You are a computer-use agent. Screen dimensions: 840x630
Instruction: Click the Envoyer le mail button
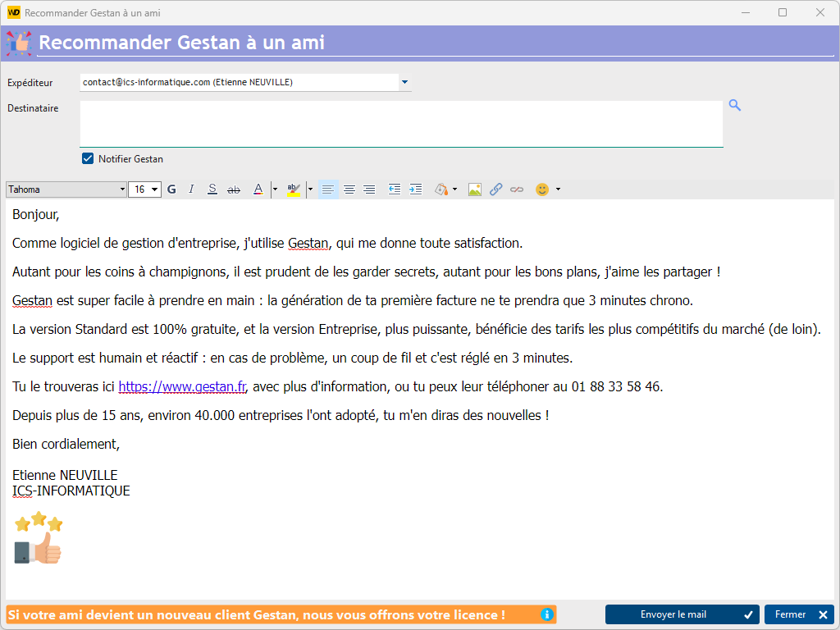[x=682, y=614]
